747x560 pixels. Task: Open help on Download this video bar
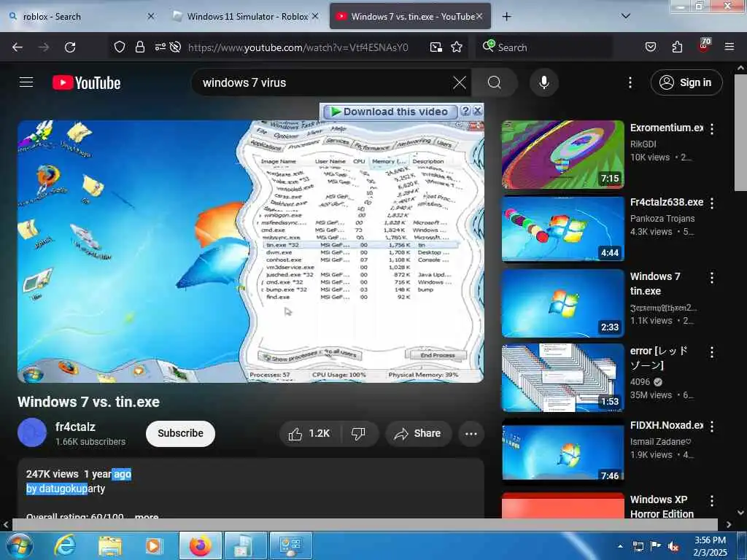(465, 111)
